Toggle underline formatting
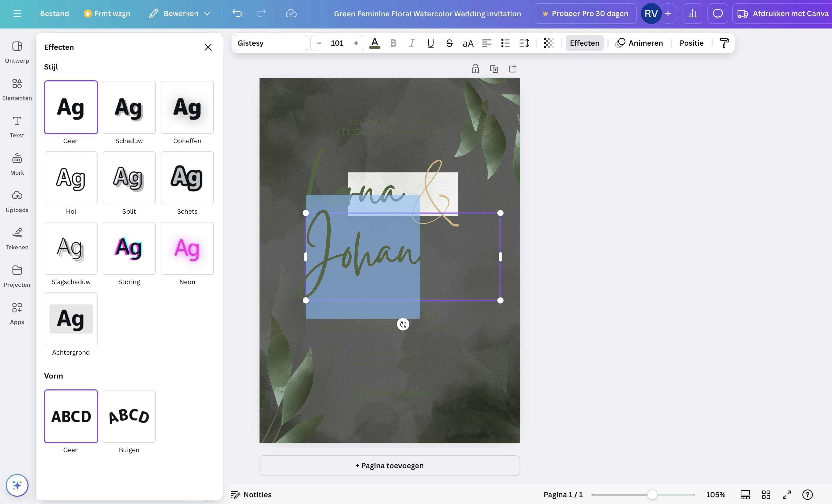The width and height of the screenshot is (832, 504). pyautogui.click(x=431, y=43)
